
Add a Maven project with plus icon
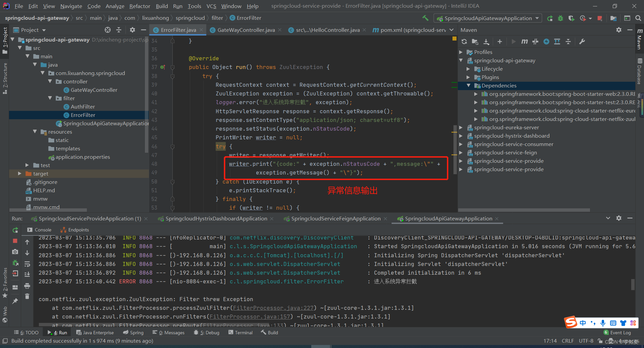point(500,42)
